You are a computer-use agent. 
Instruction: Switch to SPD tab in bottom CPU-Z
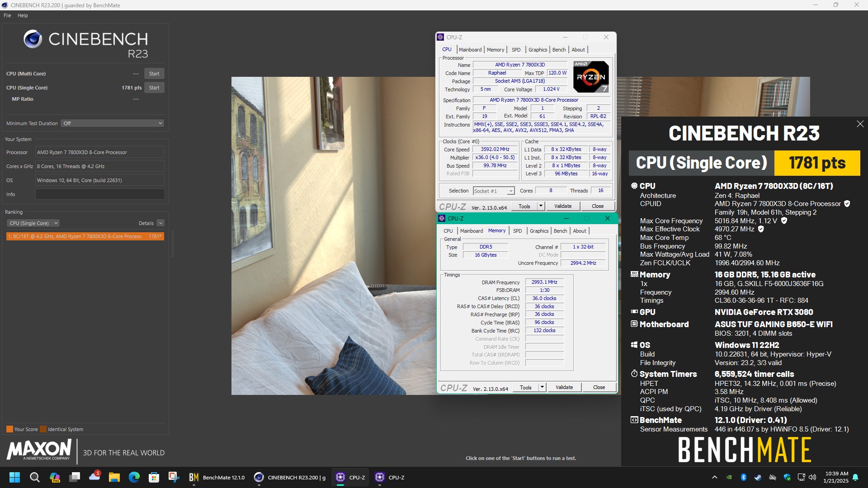tap(518, 231)
